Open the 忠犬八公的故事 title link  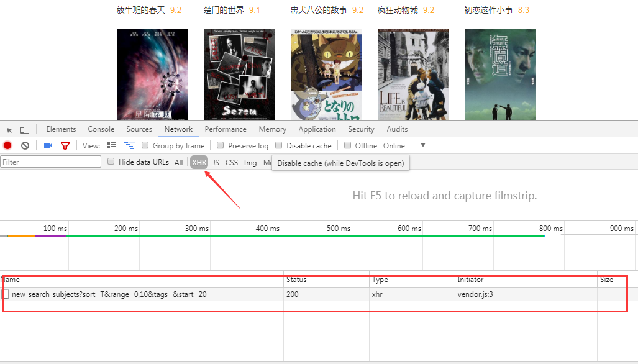pos(319,10)
